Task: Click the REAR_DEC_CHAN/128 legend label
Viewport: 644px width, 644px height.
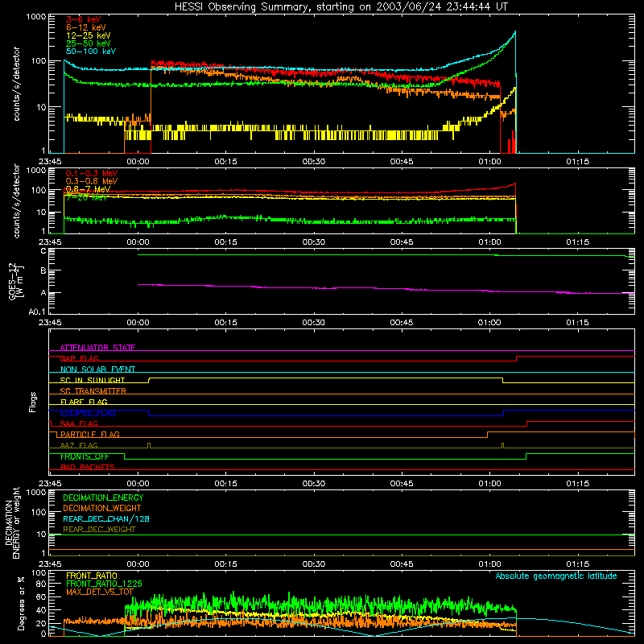Action: point(106,519)
